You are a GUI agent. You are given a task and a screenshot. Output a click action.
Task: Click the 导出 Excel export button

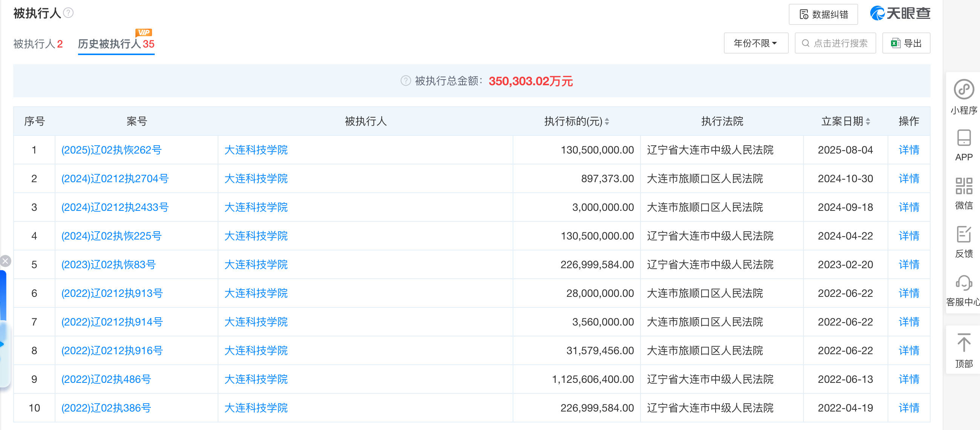(x=906, y=43)
